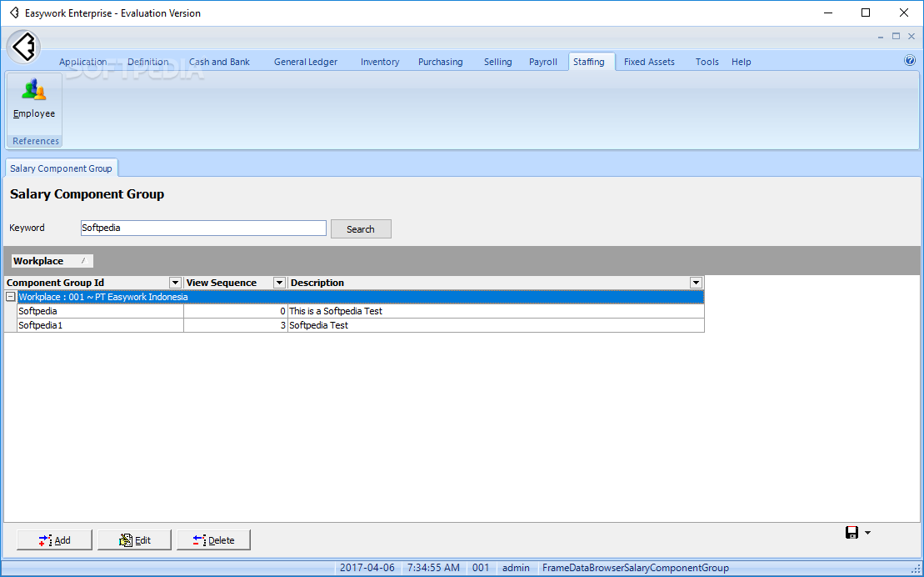The height and width of the screenshot is (577, 924).
Task: Click the Keyword input field
Action: point(203,228)
